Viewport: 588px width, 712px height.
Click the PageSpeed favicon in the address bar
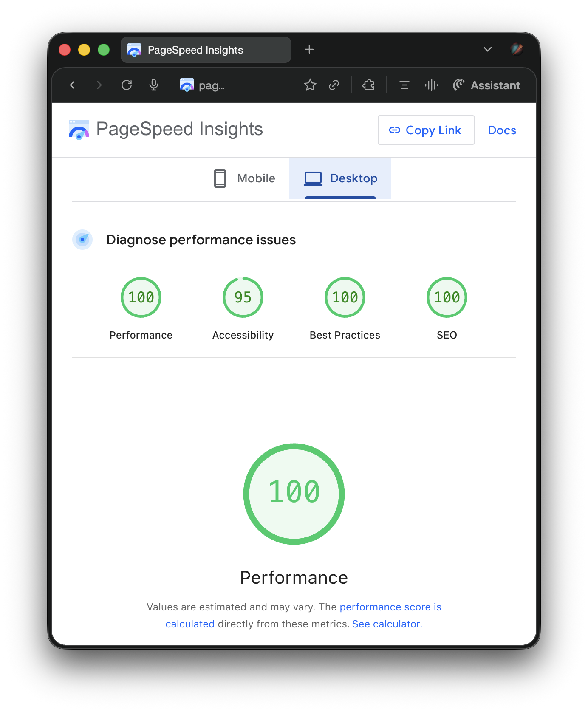187,85
